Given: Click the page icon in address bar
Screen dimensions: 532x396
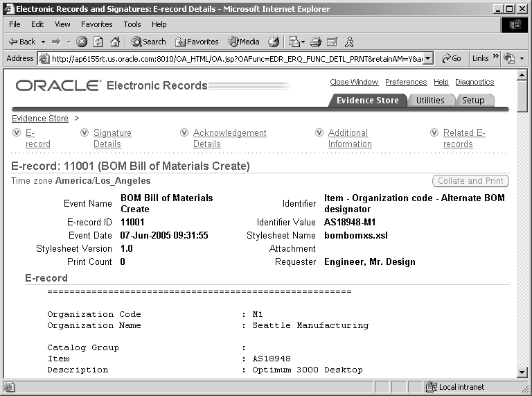Looking at the screenshot, I should tap(44, 59).
